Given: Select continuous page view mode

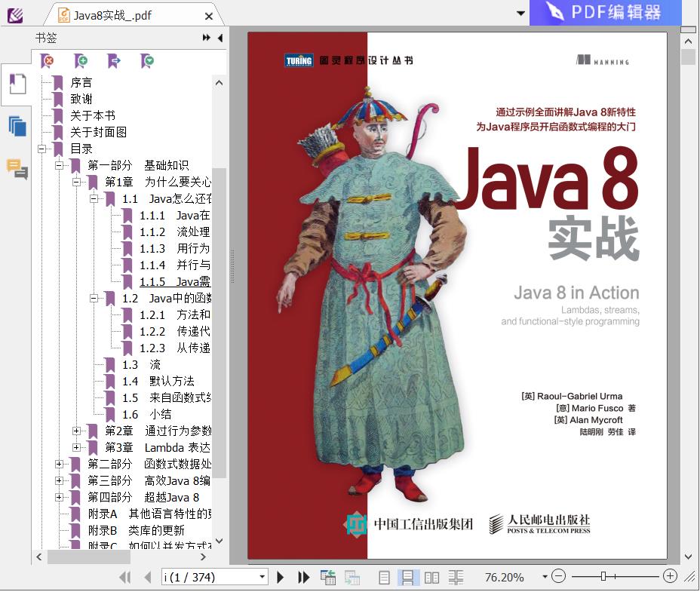Looking at the screenshot, I should click(407, 578).
